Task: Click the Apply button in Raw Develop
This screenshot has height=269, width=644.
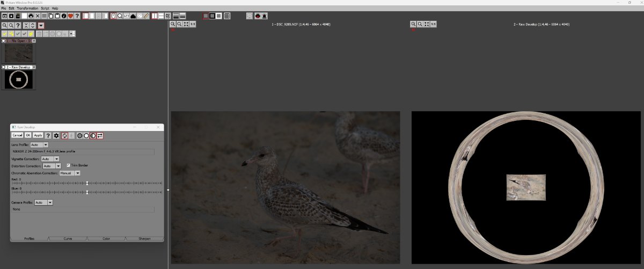Action: 38,136
